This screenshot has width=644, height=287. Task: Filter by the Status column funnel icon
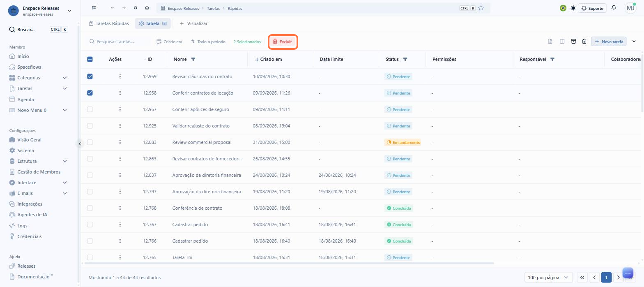click(x=405, y=59)
